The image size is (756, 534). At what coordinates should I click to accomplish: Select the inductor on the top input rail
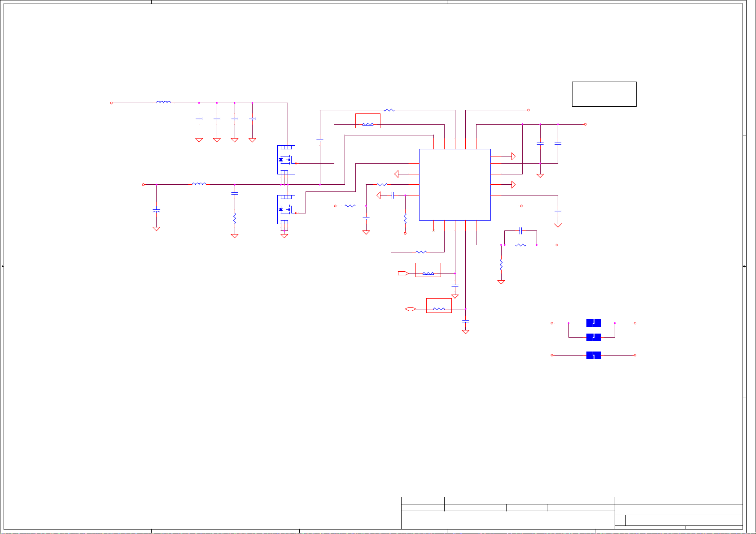point(163,102)
